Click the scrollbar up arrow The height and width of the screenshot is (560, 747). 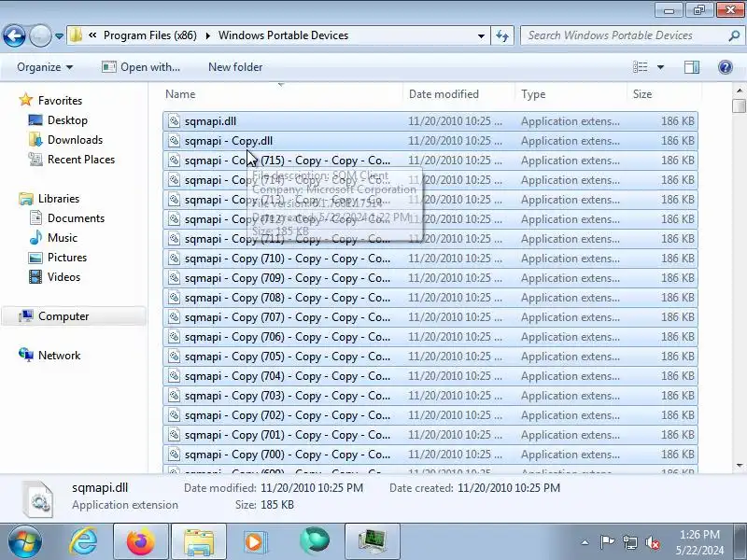tap(739, 90)
